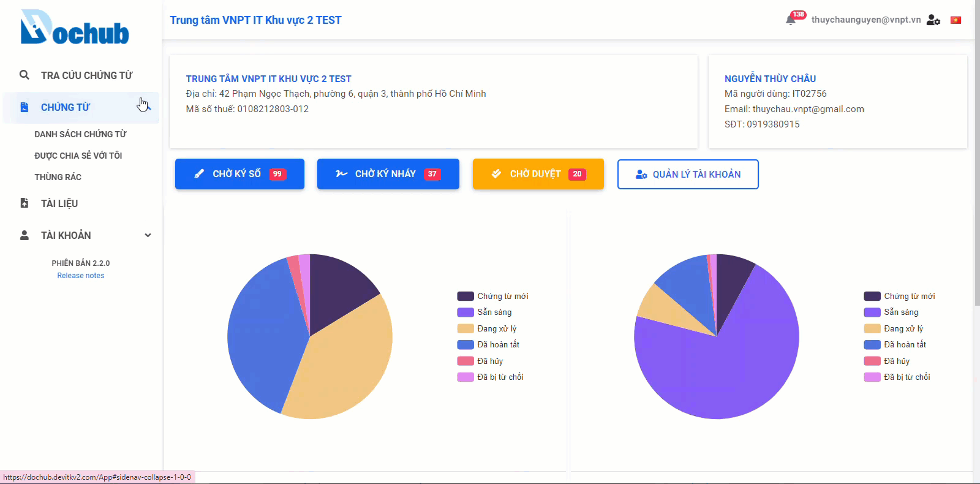Click the Vietnam flag language icon

click(956, 20)
